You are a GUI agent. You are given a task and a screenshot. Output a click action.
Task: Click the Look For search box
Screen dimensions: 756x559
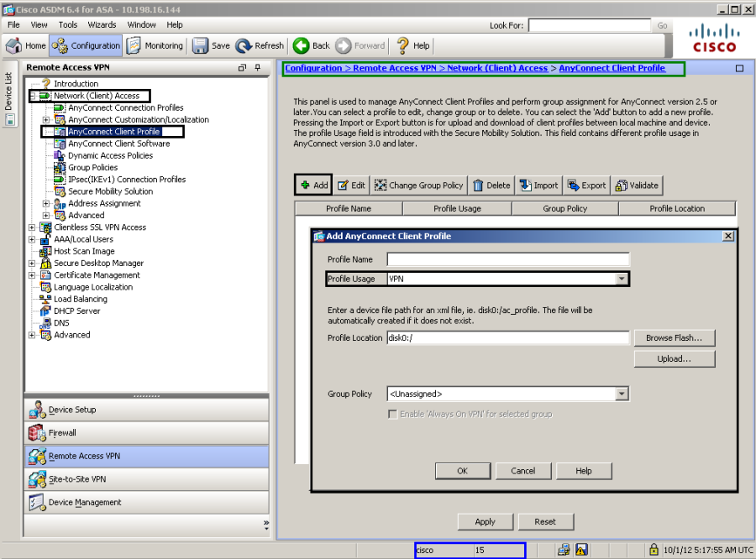click(x=590, y=25)
